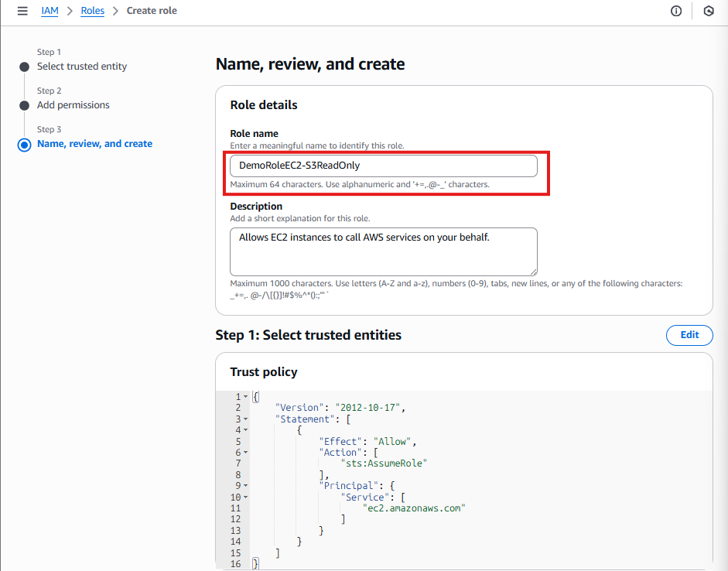Image resolution: width=728 pixels, height=571 pixels.
Task: Collapse the "Action" fold arrow on line 6
Action: [x=245, y=453]
